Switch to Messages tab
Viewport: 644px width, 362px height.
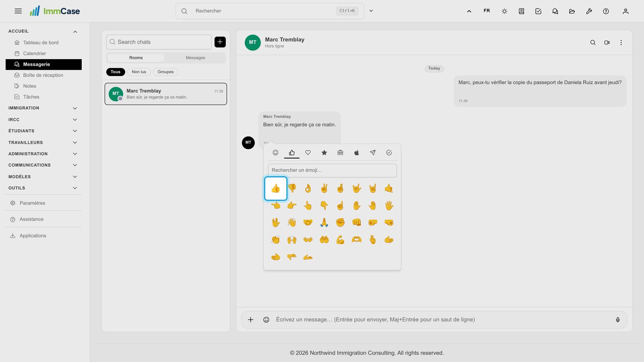pyautogui.click(x=196, y=58)
